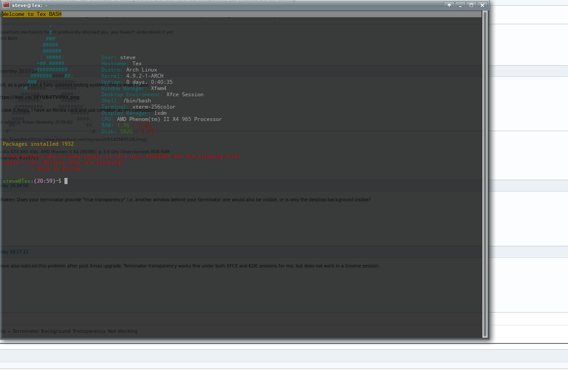Click the 'User: steve' line
Image resolution: width=568 pixels, height=392 pixels.
click(x=118, y=57)
